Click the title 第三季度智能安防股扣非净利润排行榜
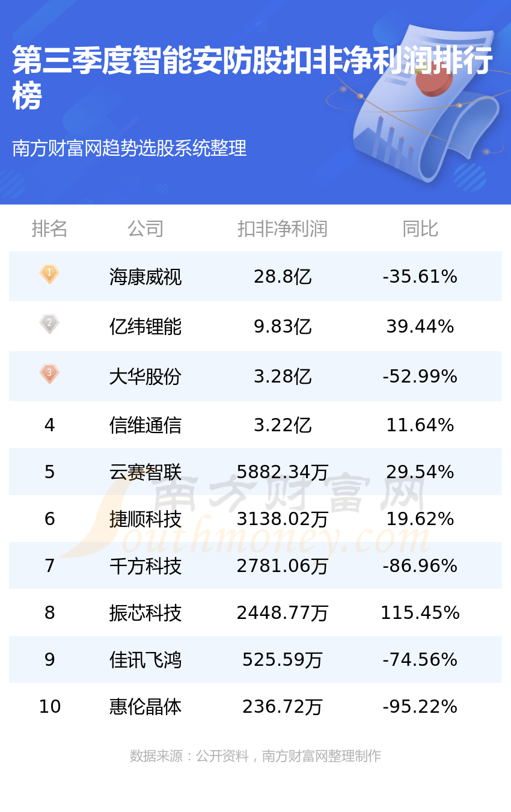The height and width of the screenshot is (812, 511). tap(252, 77)
